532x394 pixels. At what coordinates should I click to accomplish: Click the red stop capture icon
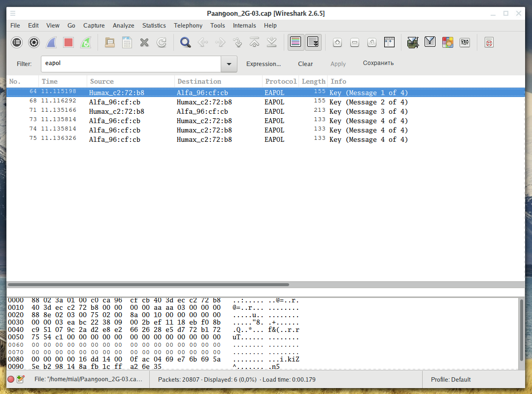click(68, 42)
